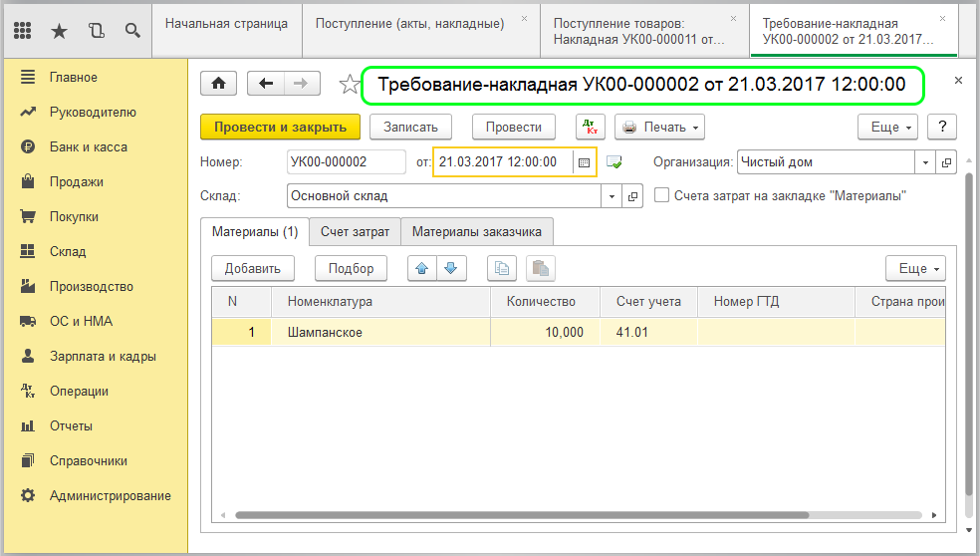Screen dimensions: 980x556
Task: Select the Материалы заказчика tab
Action: (477, 232)
